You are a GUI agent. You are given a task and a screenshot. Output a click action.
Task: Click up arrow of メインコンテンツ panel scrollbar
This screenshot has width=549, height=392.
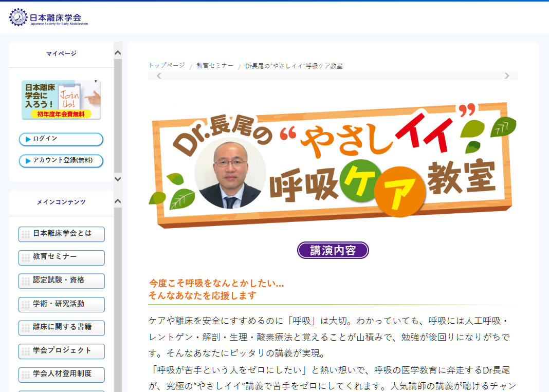coord(118,201)
